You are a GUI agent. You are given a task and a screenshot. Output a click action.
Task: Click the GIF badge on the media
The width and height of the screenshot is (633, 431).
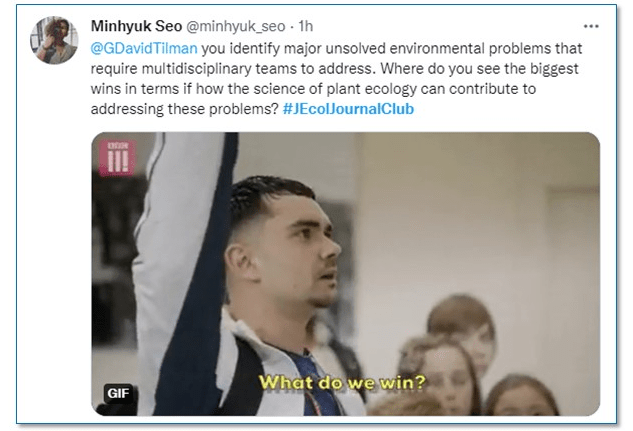pos(118,393)
